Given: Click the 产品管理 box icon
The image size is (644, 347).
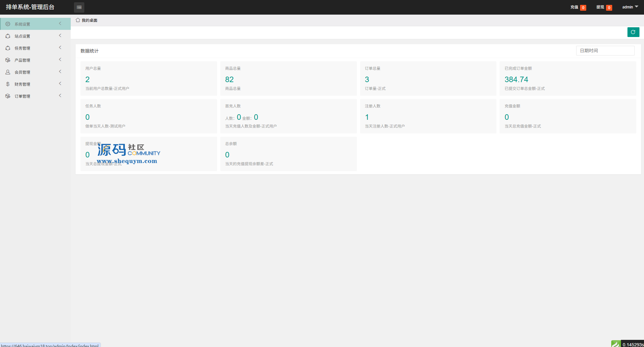Looking at the screenshot, I should click(x=8, y=60).
